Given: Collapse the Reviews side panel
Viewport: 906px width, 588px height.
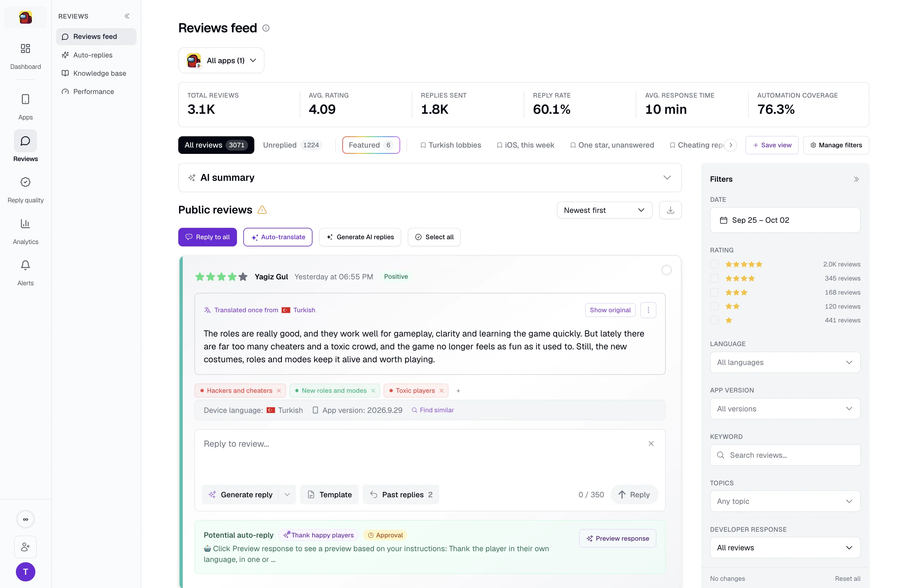Looking at the screenshot, I should 127,16.
